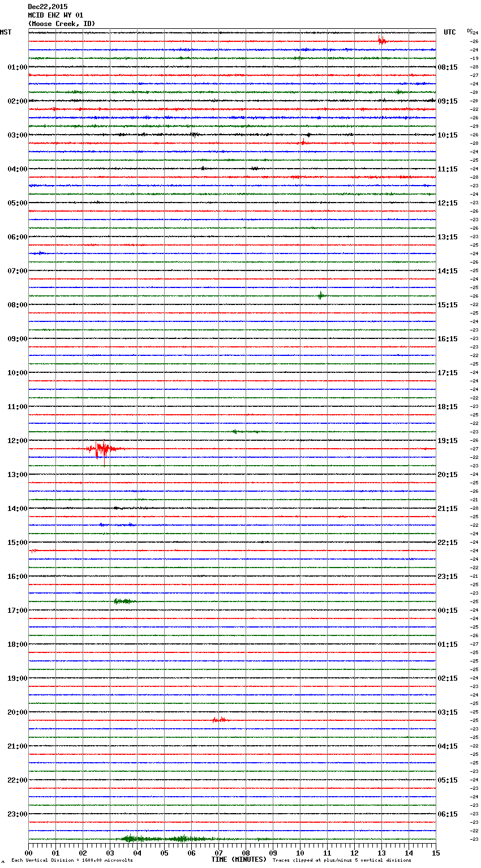Image resolution: width=481 pixels, height=868 pixels.
Task: Click the 08:15 UTC time label
Action: (448, 67)
